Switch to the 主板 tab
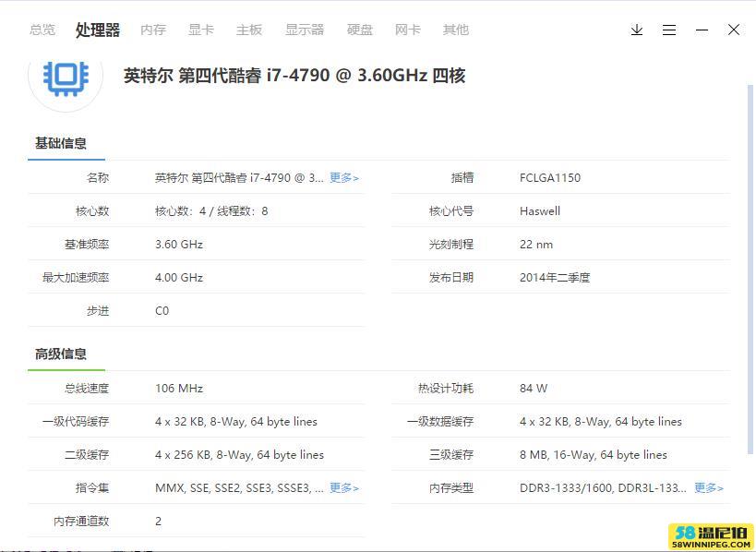 click(x=249, y=30)
